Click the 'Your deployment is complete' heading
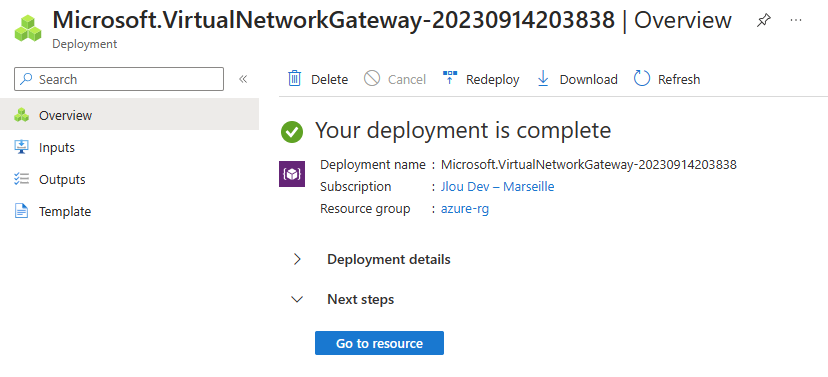This screenshot has width=828, height=377. [x=463, y=130]
